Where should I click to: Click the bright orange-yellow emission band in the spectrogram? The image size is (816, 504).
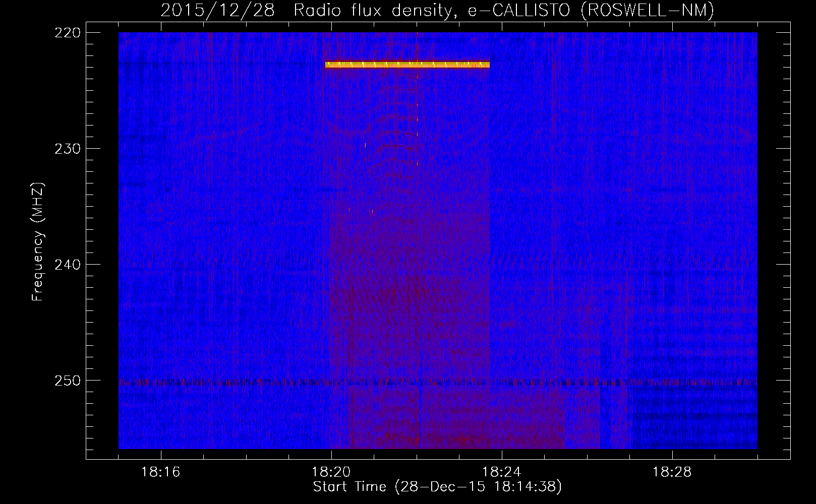[407, 65]
